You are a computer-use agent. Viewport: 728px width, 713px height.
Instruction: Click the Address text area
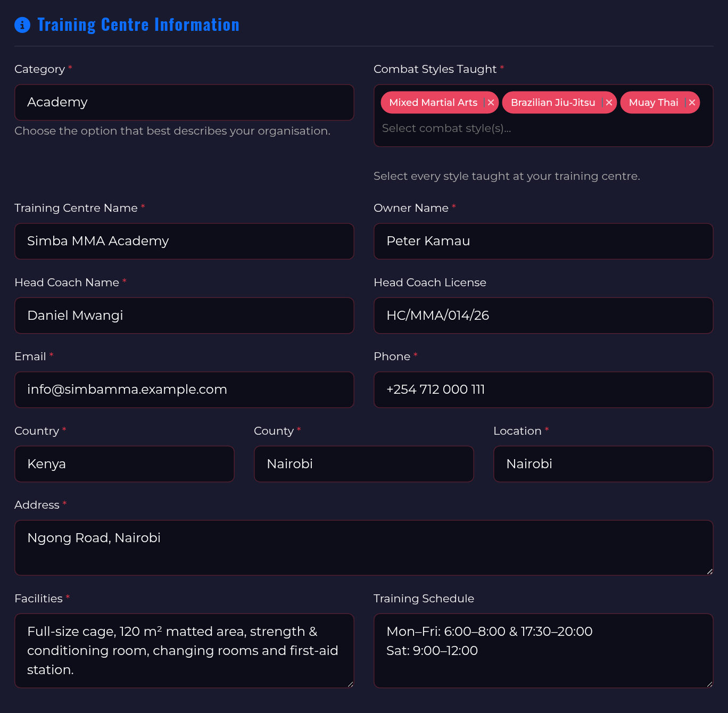364,548
